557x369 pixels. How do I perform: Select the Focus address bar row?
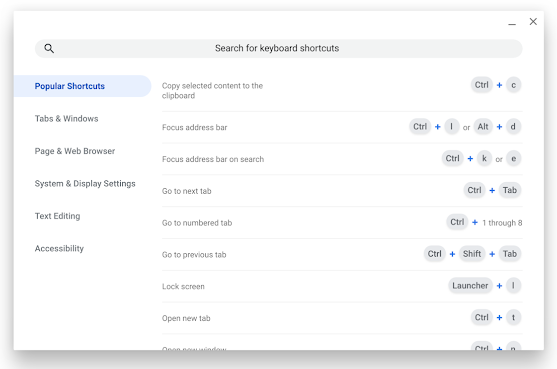(x=342, y=127)
